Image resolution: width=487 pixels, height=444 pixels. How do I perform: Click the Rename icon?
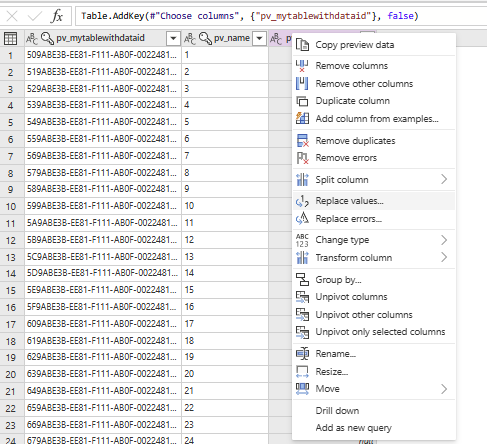coord(302,354)
